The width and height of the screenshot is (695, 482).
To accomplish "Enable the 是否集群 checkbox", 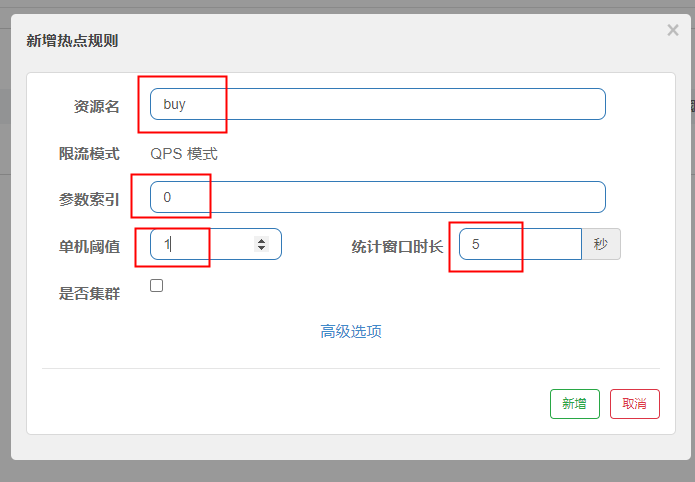I will point(156,286).
